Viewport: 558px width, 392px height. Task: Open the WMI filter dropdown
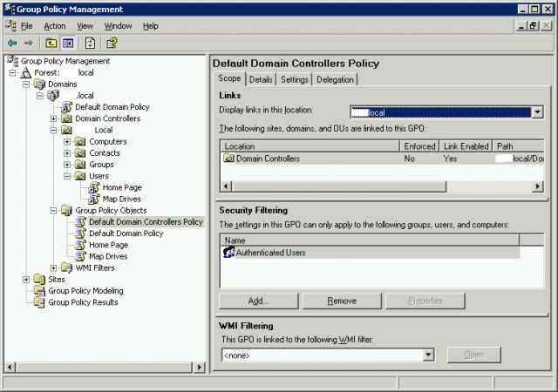tap(428, 355)
